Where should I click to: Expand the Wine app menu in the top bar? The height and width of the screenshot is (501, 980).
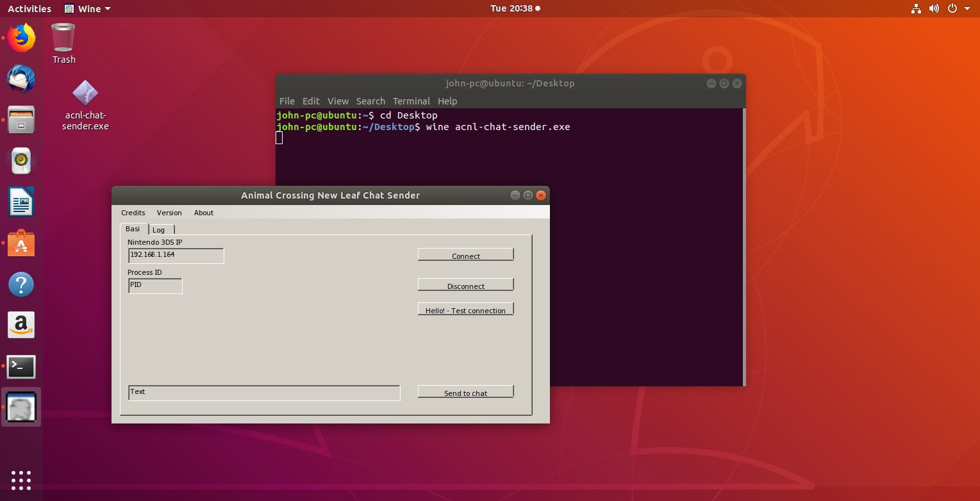point(88,9)
